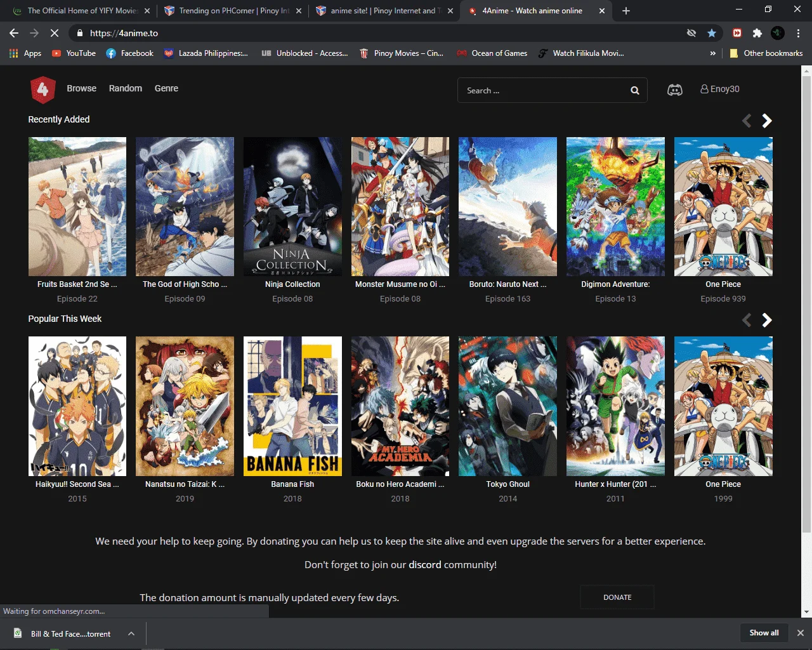Open Boruto: Naruto Next poster
This screenshot has height=650, width=812.
[507, 207]
